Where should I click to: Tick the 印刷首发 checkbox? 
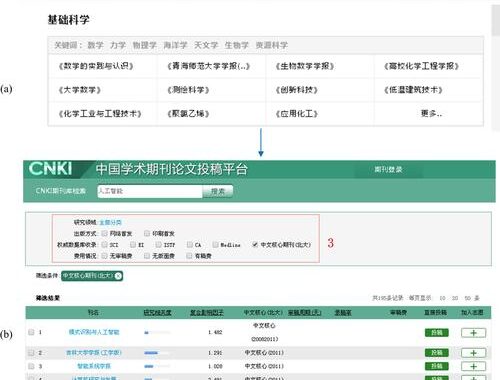(x=147, y=233)
